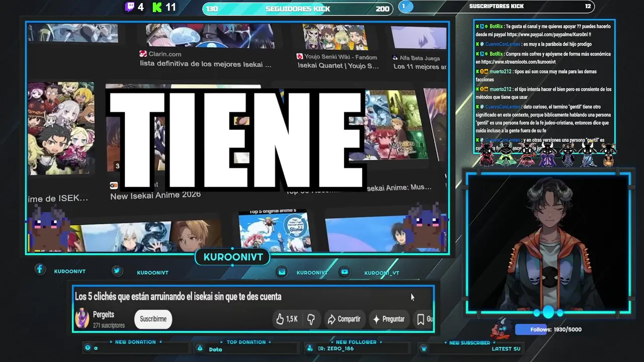The height and width of the screenshot is (362, 644).
Task: Open the Instagram camera icon
Action: point(282,271)
